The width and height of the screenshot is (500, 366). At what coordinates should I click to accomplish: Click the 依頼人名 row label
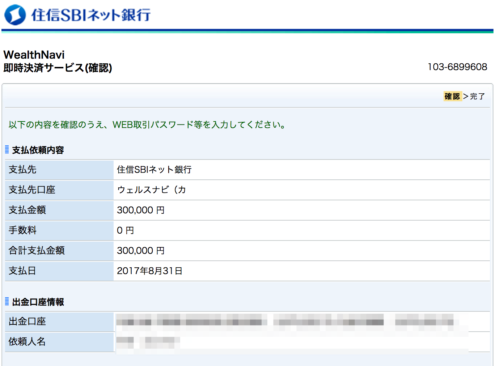pos(27,342)
